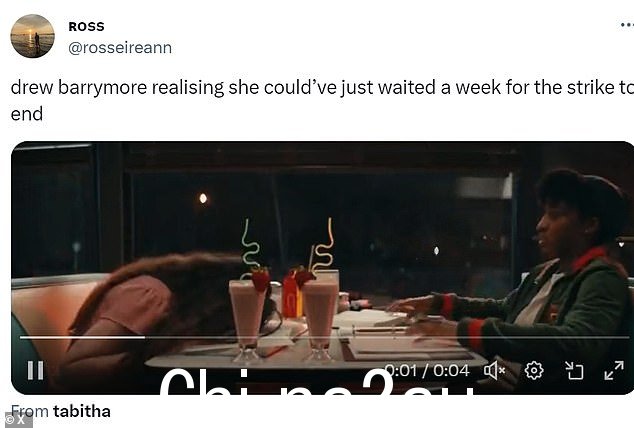Open video settings gear
This screenshot has height=428, width=634.
coord(534,370)
